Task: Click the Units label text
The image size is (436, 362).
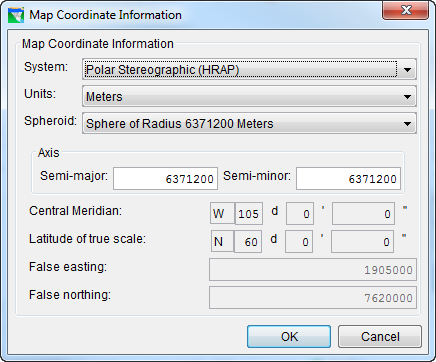Action: pos(40,94)
